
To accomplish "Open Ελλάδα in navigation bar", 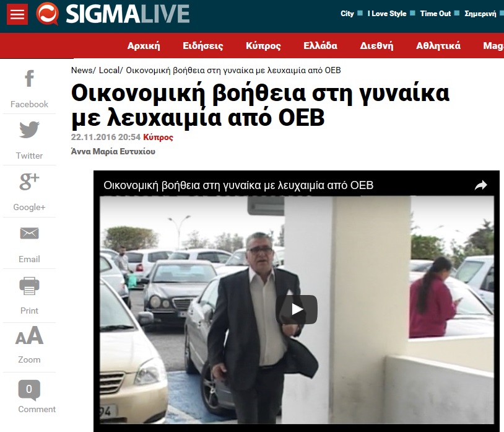I will pyautogui.click(x=321, y=46).
